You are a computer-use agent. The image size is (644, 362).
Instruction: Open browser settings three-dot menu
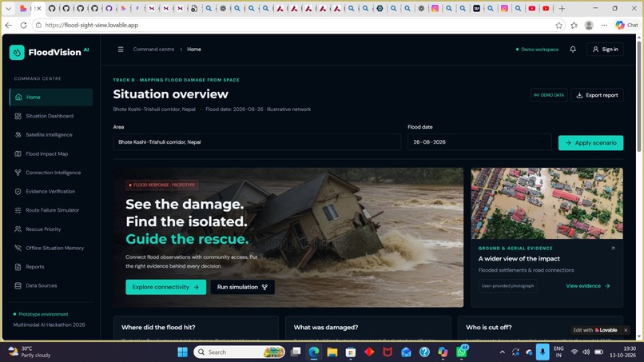coord(604,25)
